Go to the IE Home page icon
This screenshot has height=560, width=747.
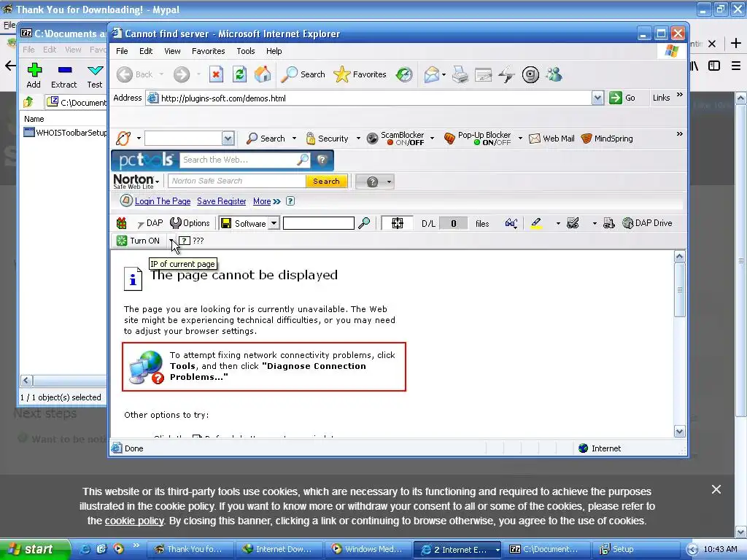click(263, 74)
